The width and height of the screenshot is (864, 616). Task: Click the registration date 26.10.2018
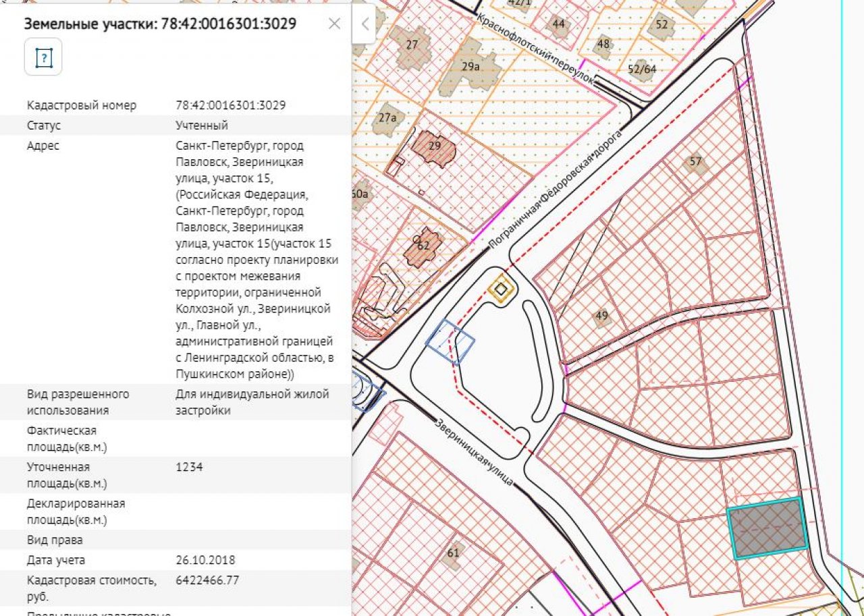(x=205, y=560)
